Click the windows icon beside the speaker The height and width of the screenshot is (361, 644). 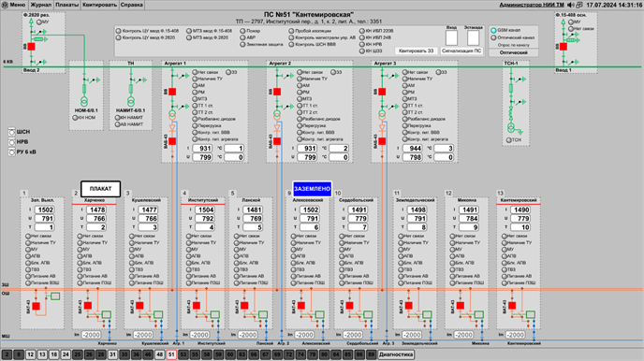tap(579, 5)
